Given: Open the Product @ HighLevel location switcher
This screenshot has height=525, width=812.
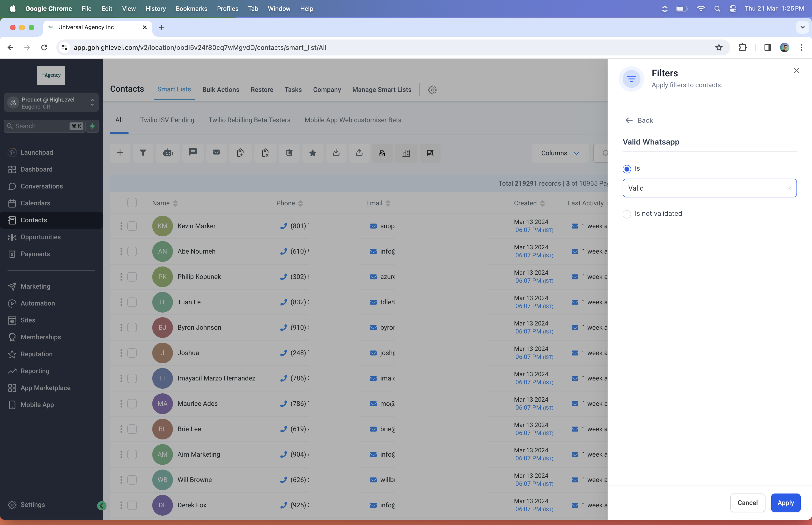Looking at the screenshot, I should (51, 103).
